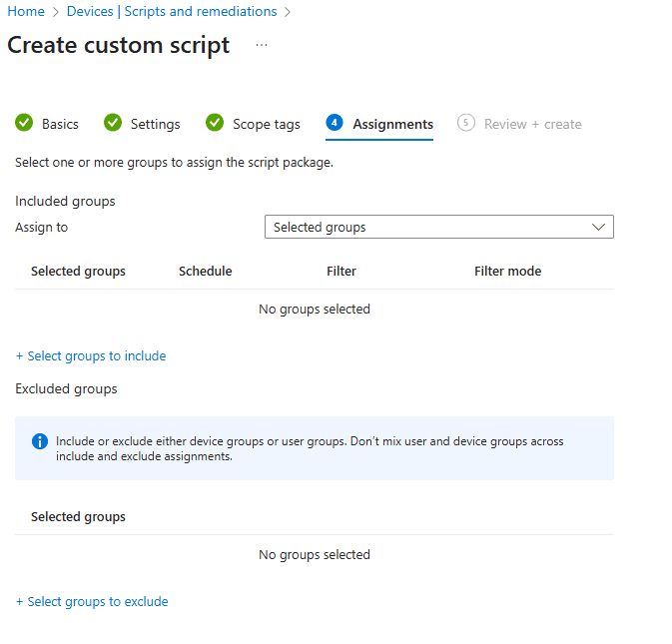
Task: Click the step 4 circle icon for Assignments
Action: [335, 123]
